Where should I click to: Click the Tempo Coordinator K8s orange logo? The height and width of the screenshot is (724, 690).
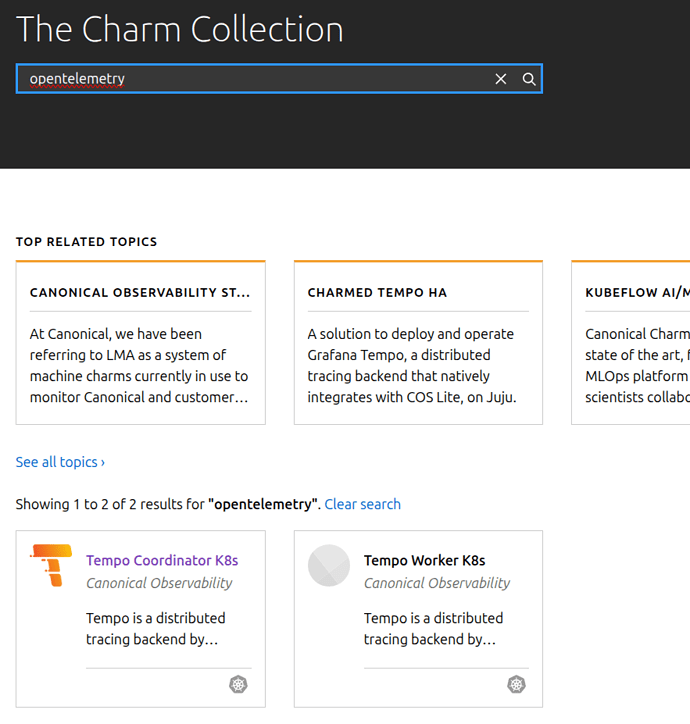click(x=51, y=566)
